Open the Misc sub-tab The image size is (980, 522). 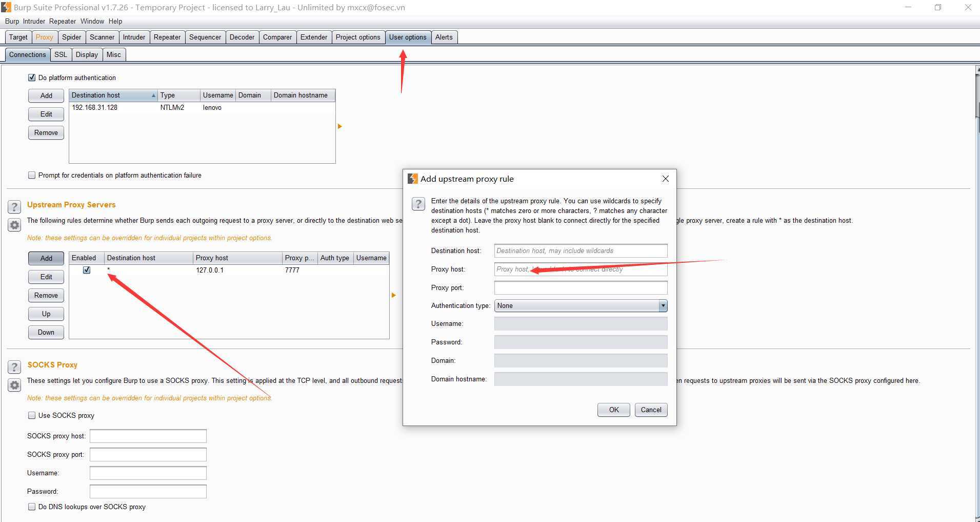pyautogui.click(x=114, y=54)
